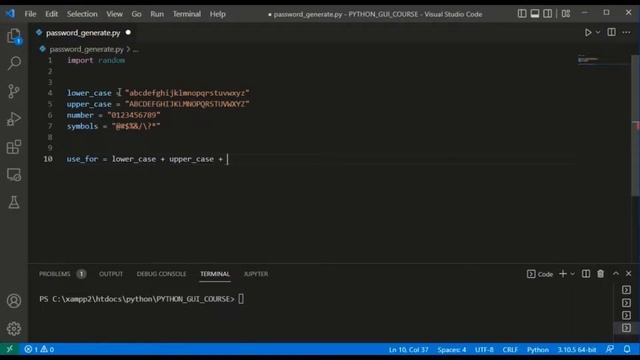Open the Extensions view
Viewport: 640px width, 360px height.
14,147
